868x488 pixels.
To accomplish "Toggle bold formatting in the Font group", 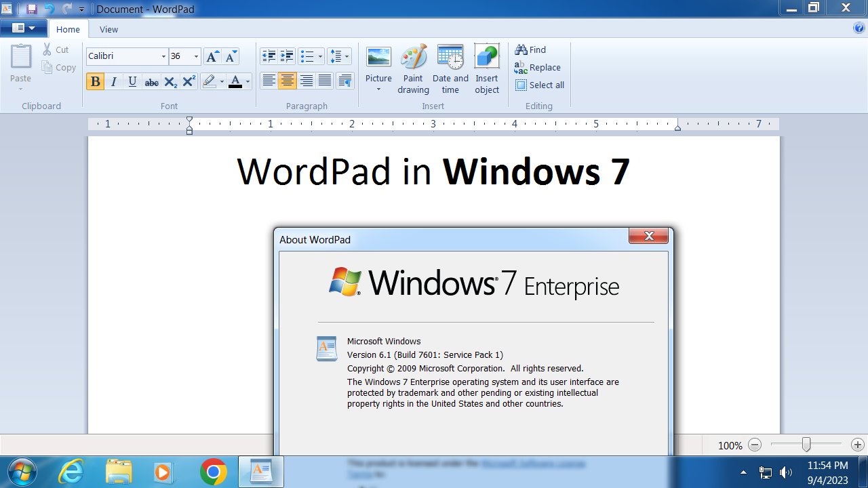I will [95, 81].
